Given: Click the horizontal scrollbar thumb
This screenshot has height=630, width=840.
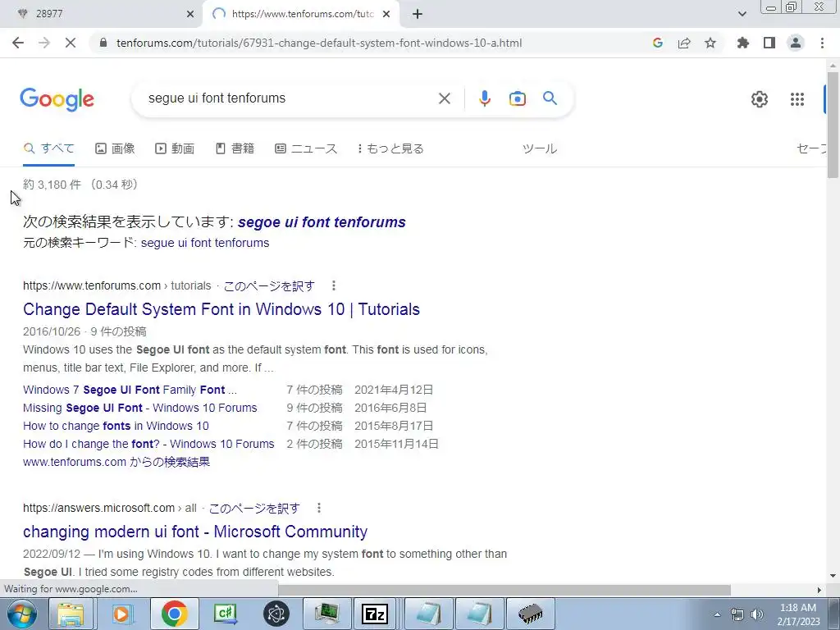Looking at the screenshot, I should click(x=504, y=590).
